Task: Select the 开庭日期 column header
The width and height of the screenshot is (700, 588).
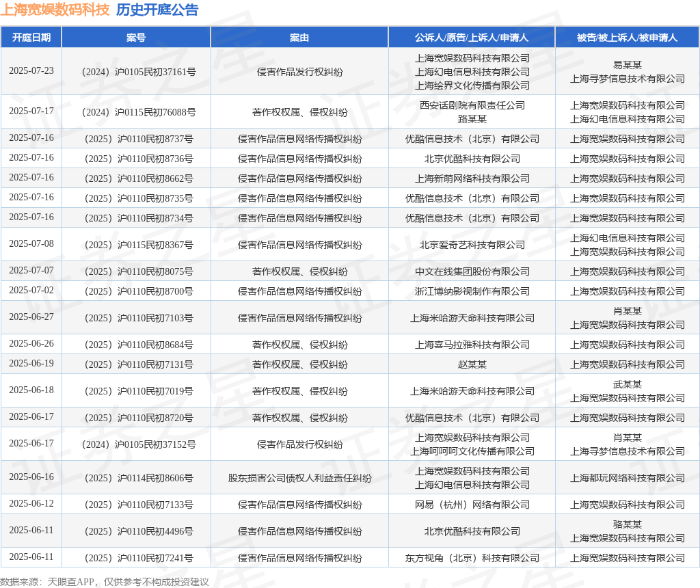Action: 31,38
